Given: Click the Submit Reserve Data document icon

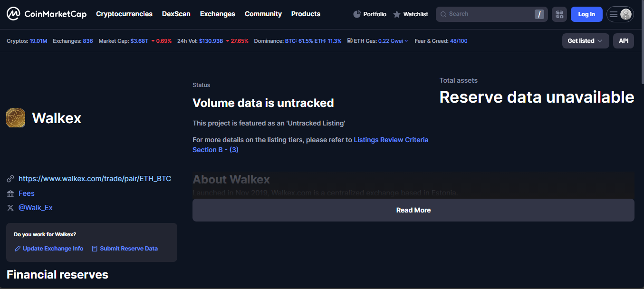Looking at the screenshot, I should [95, 249].
